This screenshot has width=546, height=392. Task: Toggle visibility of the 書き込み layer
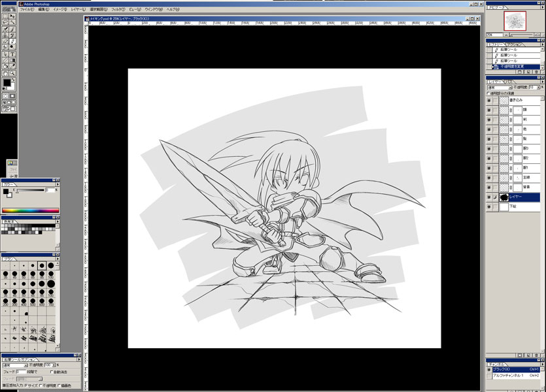point(489,101)
